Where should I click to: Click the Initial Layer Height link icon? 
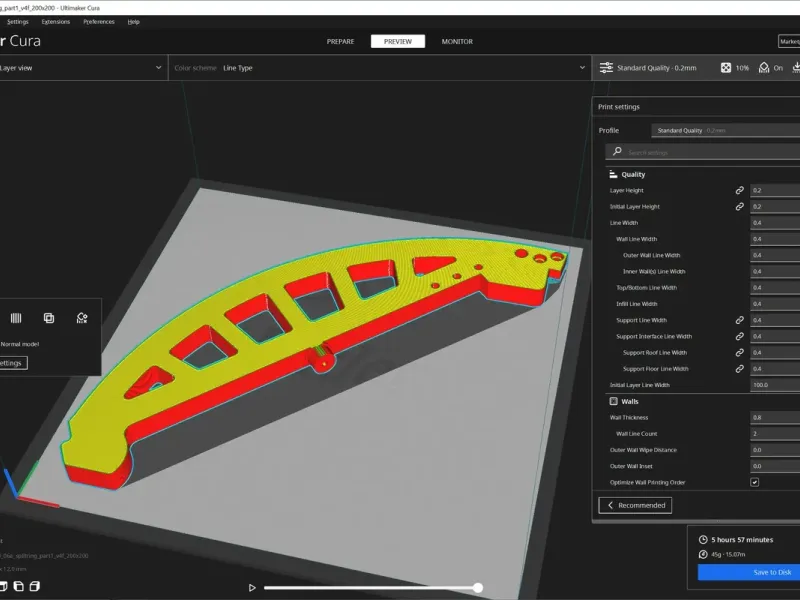click(x=739, y=207)
